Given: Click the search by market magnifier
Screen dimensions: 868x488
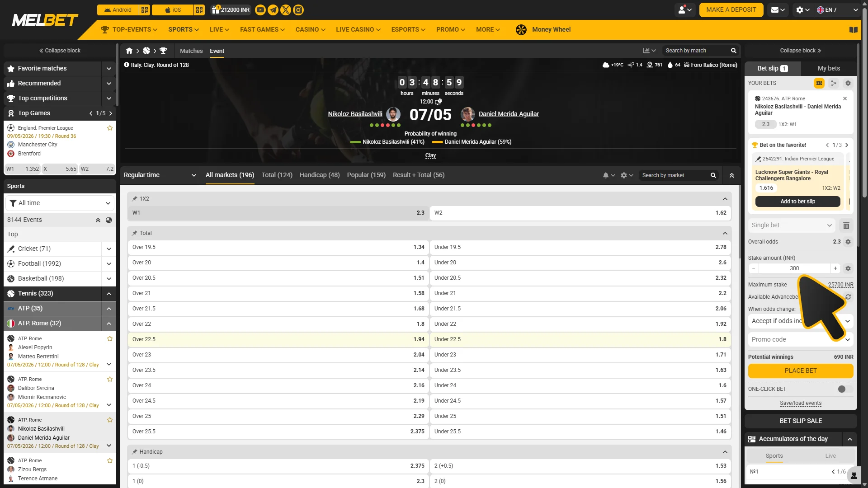Looking at the screenshot, I should tap(713, 175).
